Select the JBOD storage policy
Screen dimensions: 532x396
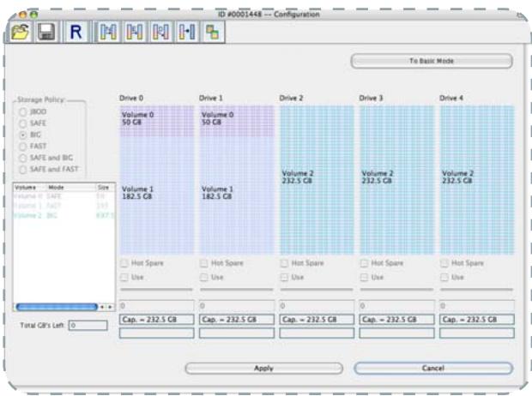(22, 112)
